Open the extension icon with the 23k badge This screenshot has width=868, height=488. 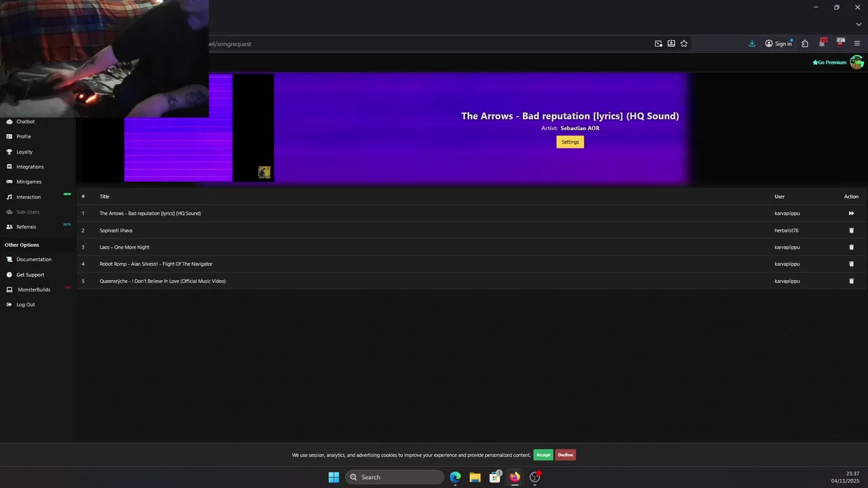tap(840, 43)
